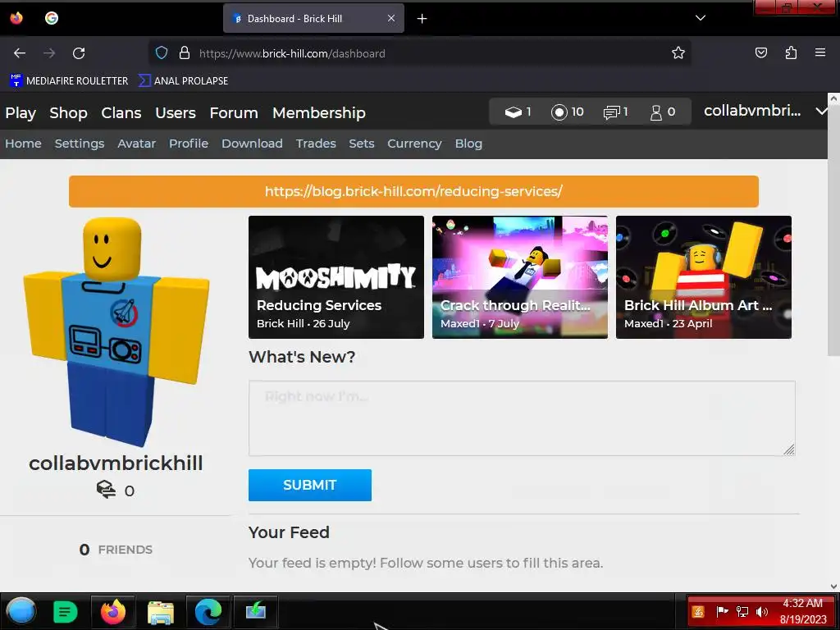
Task: Launch Microsoft Edge from taskbar
Action: [x=208, y=611]
